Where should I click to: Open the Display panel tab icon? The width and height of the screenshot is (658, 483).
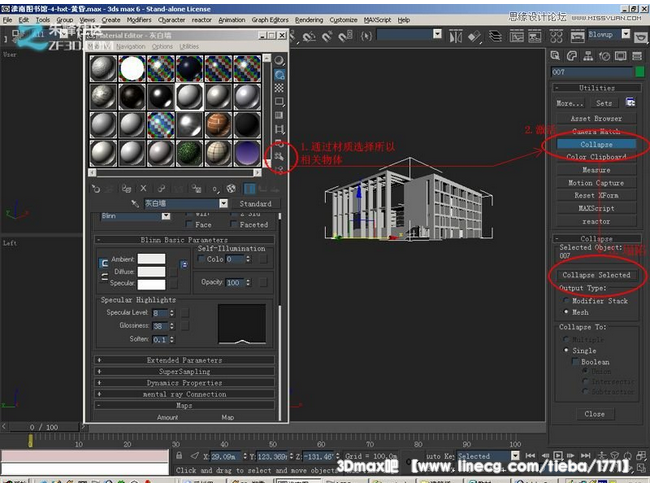pyautogui.click(x=621, y=56)
